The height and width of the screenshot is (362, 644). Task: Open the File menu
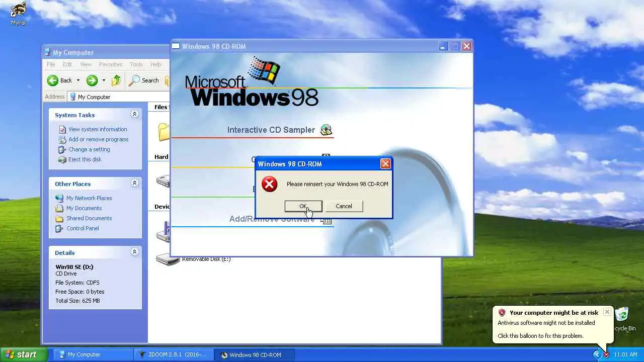pos(51,64)
